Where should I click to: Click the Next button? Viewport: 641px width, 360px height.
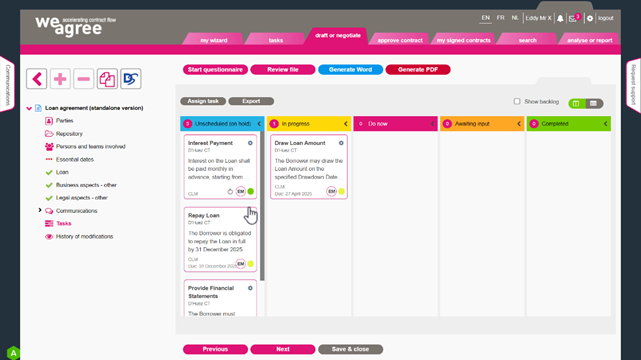(x=282, y=349)
